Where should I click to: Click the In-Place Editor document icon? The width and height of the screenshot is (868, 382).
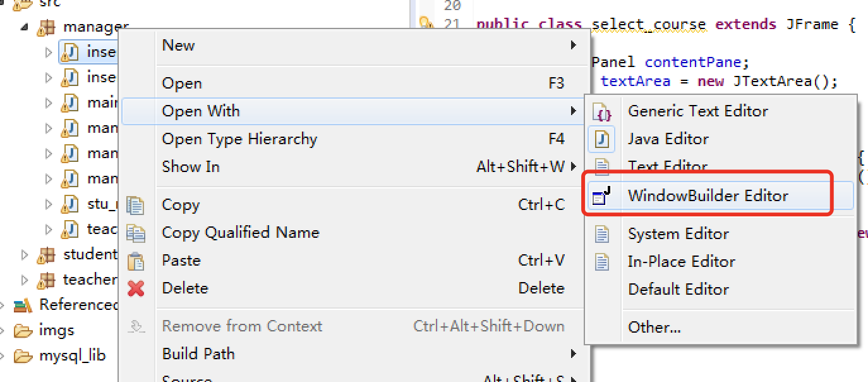click(x=603, y=262)
